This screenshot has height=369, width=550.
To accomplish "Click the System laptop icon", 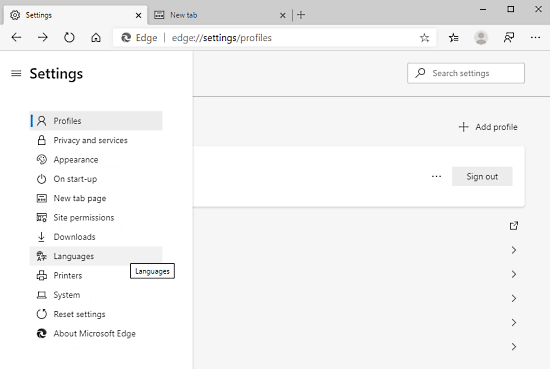I will pos(41,295).
